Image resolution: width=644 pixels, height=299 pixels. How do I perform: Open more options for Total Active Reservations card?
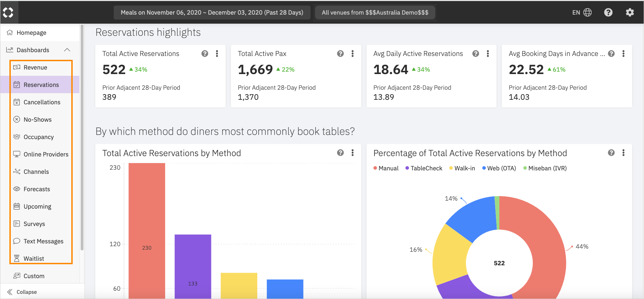tap(217, 54)
